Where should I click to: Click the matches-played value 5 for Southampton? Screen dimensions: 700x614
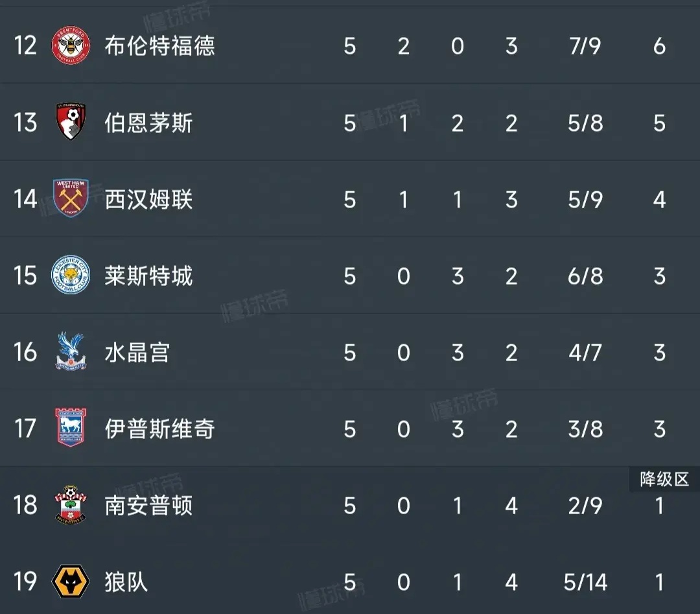tap(350, 506)
